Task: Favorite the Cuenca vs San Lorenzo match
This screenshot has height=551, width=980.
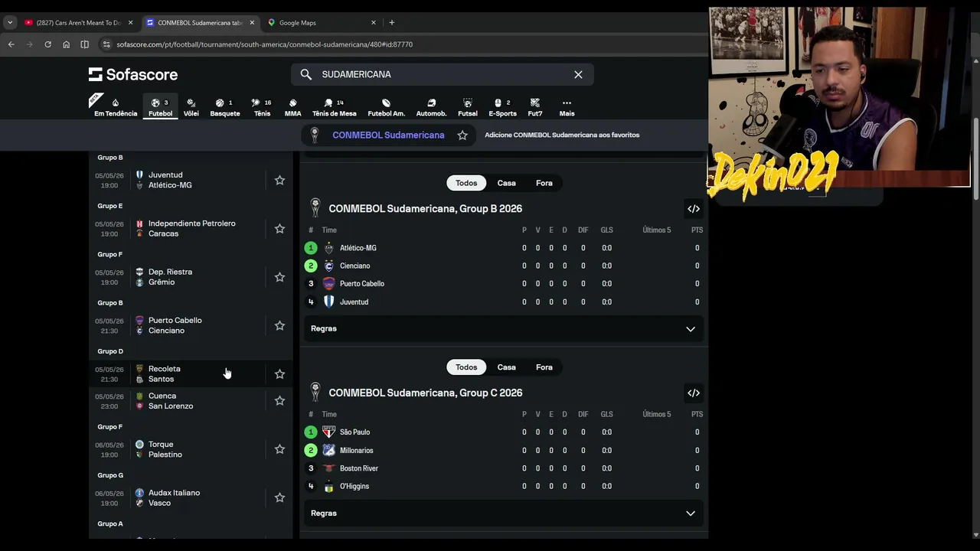Action: coord(279,400)
